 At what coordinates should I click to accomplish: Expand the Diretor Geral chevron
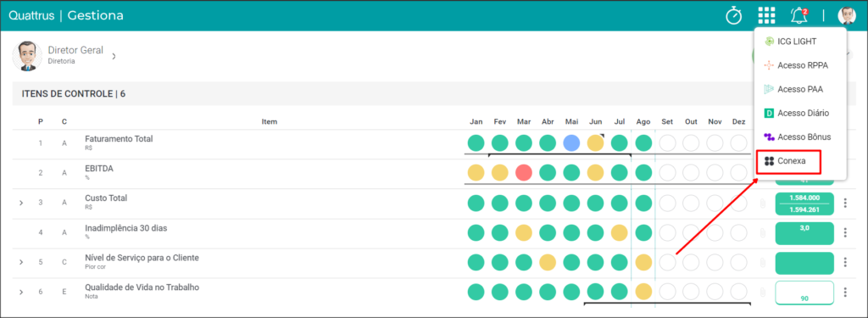coord(114,56)
